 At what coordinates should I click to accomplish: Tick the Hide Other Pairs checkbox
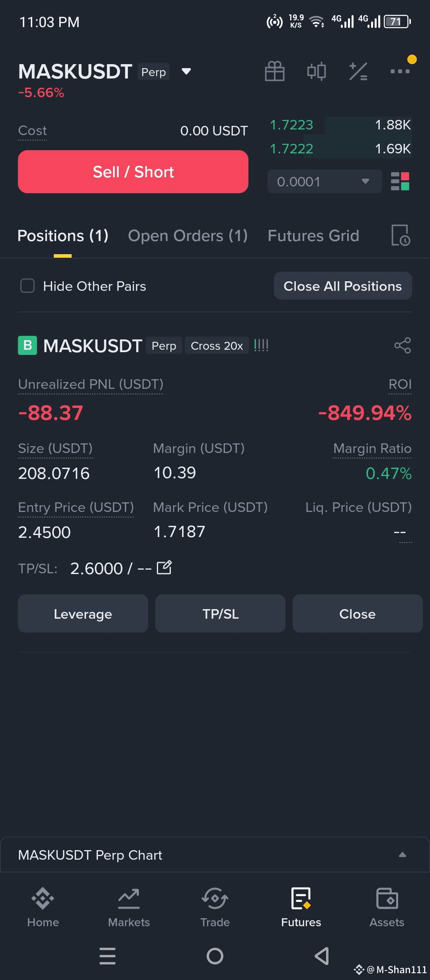pos(27,286)
